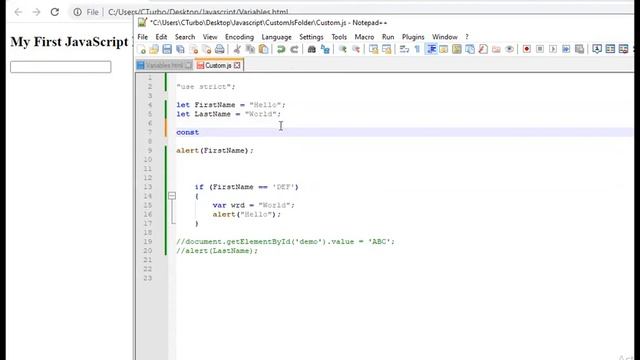Open the File menu in Notepad++
Screen dimensions: 640x360
point(142,37)
